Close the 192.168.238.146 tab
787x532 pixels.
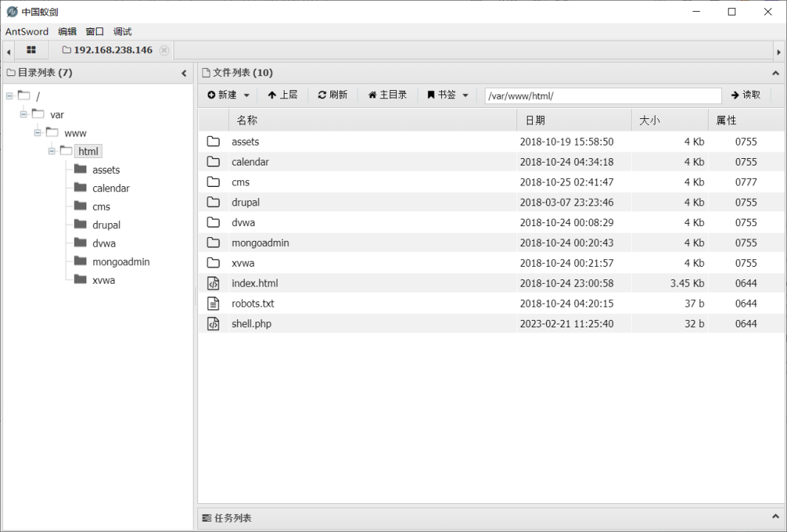[163, 50]
